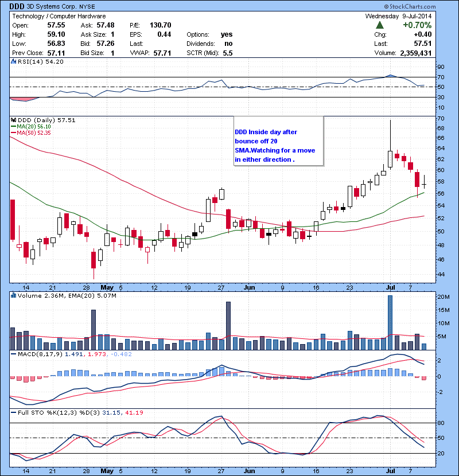Click the stochastic %D value 41.19
Image resolution: width=459 pixels, height=476 pixels.
click(134, 412)
